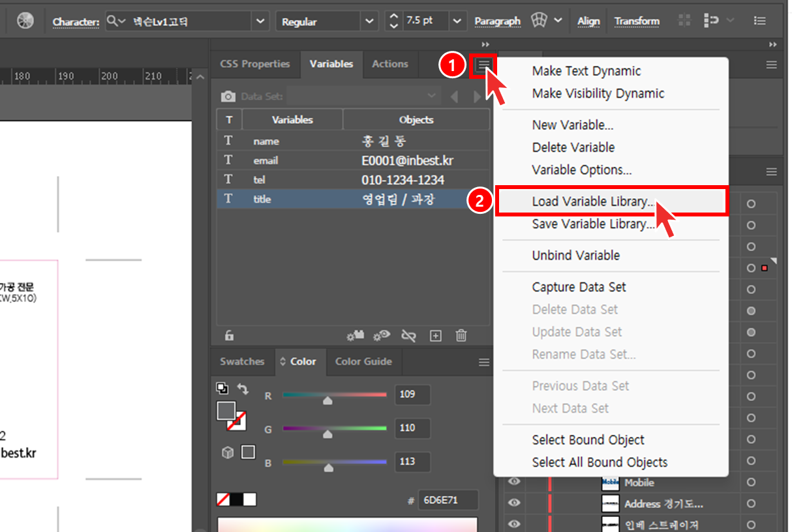Toggle visibility of the Address 경기도 layer
Image resolution: width=792 pixels, height=532 pixels.
(515, 503)
